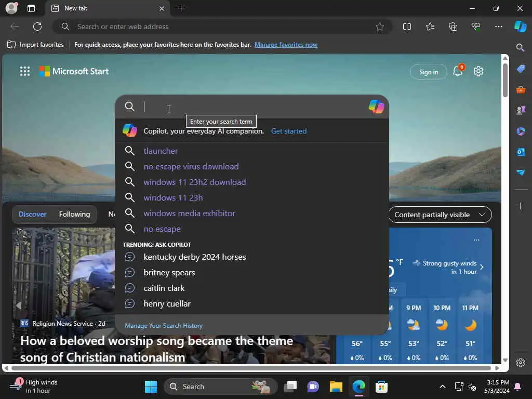Add this page to favorites star
The image size is (532, 399).
point(380,26)
